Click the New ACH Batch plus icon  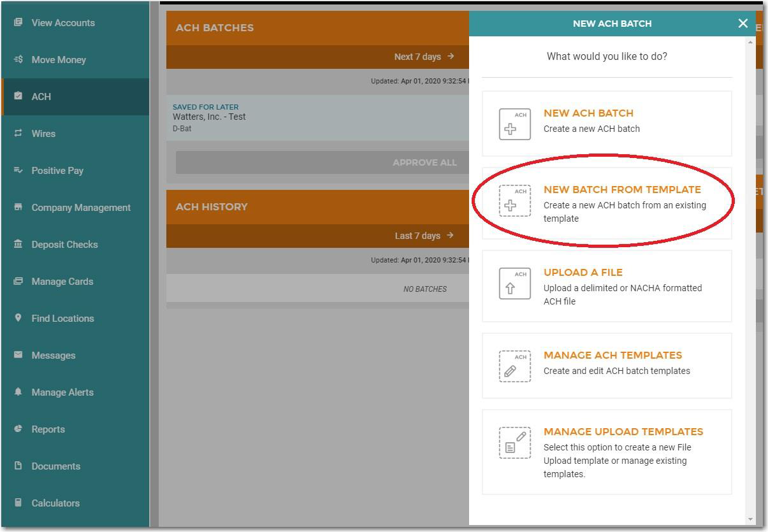coord(514,124)
